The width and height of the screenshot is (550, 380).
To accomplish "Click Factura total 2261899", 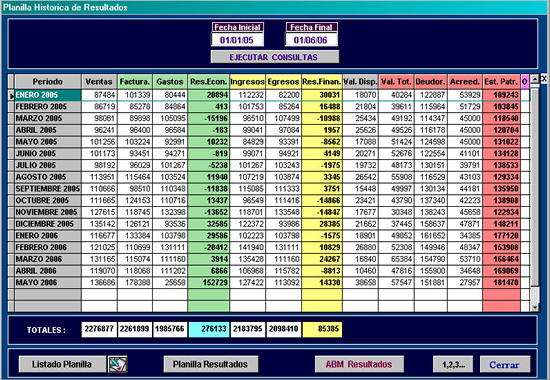I will click(x=135, y=329).
